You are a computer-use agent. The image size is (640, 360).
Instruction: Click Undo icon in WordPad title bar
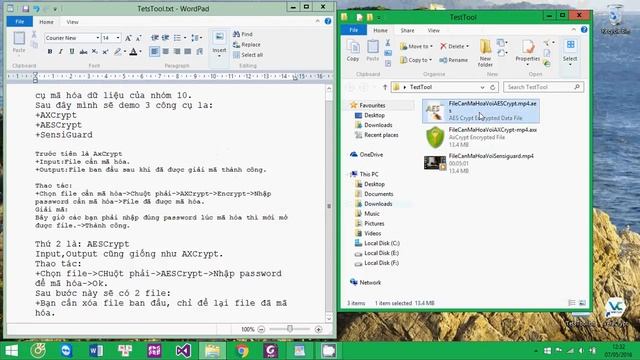36,9
